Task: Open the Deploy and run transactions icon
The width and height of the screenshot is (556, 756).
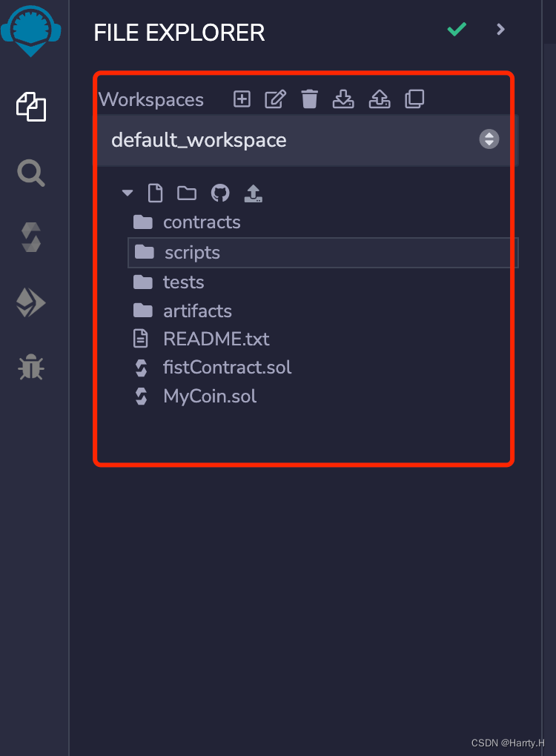Action: (x=31, y=303)
